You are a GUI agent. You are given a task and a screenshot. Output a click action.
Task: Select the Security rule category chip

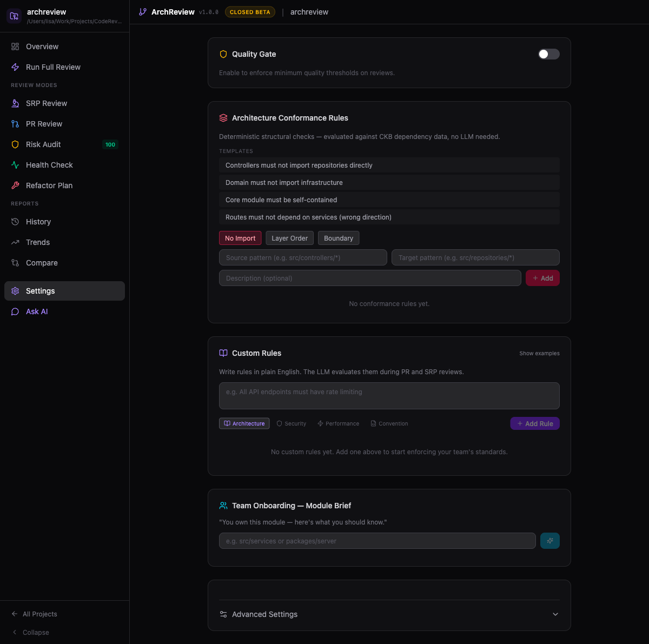point(291,423)
